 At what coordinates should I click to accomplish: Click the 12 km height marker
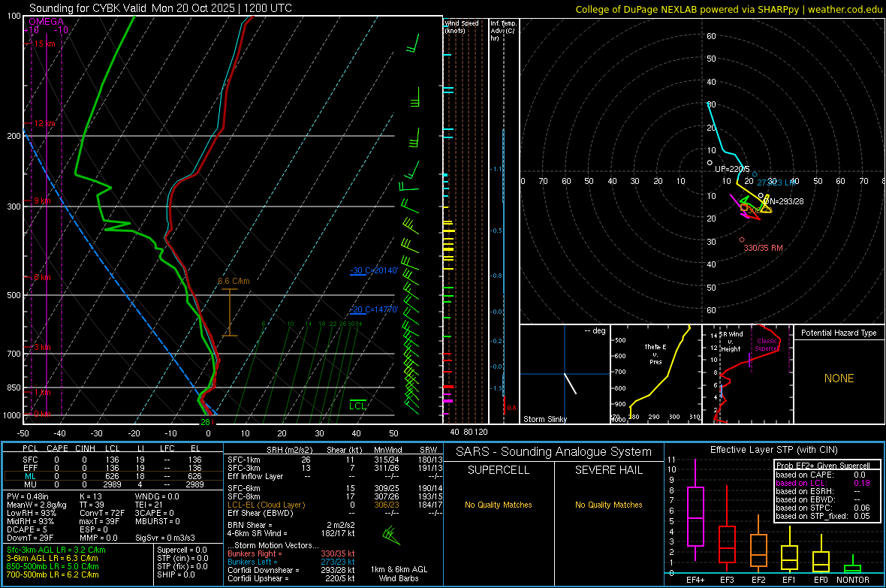44,123
